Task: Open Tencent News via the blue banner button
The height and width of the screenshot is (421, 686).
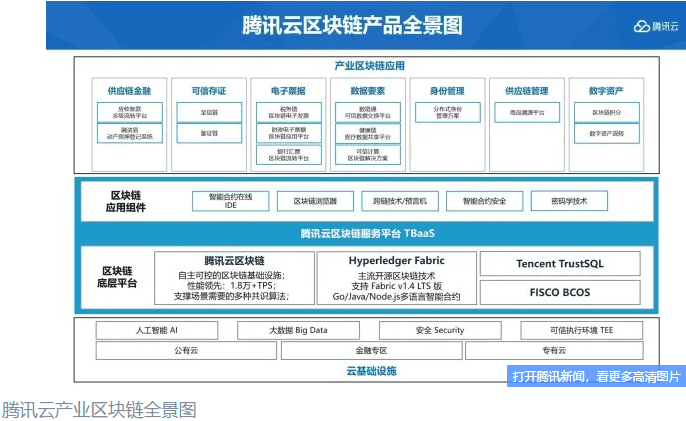Action: click(x=596, y=376)
